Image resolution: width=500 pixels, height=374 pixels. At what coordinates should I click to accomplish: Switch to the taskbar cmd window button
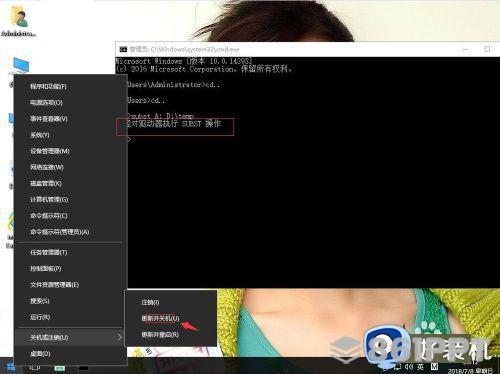[83, 368]
